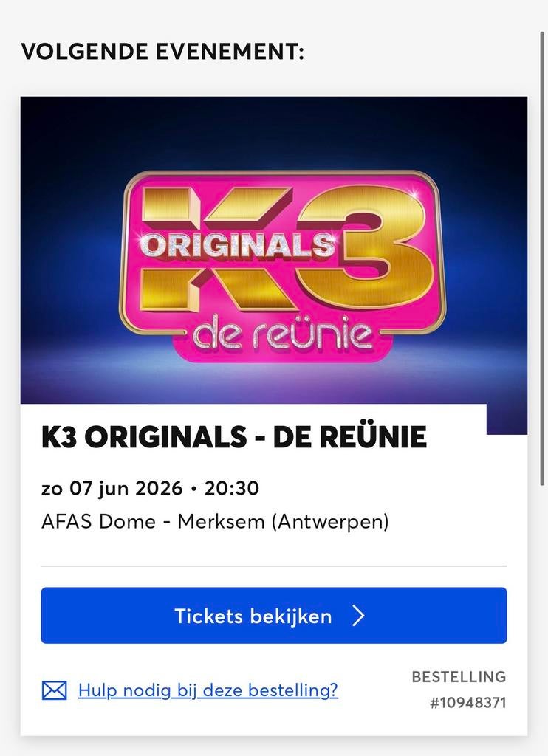The image size is (548, 756).
Task: Click the VOLGENDE EVENEMENT heading
Action: (163, 52)
